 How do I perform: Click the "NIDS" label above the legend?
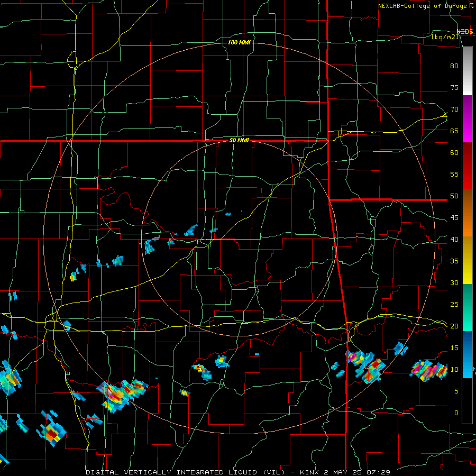465,32
